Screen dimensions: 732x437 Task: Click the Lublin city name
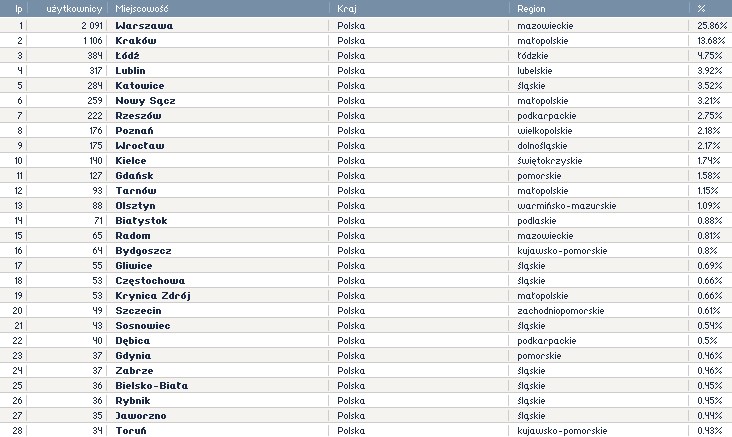(x=131, y=71)
